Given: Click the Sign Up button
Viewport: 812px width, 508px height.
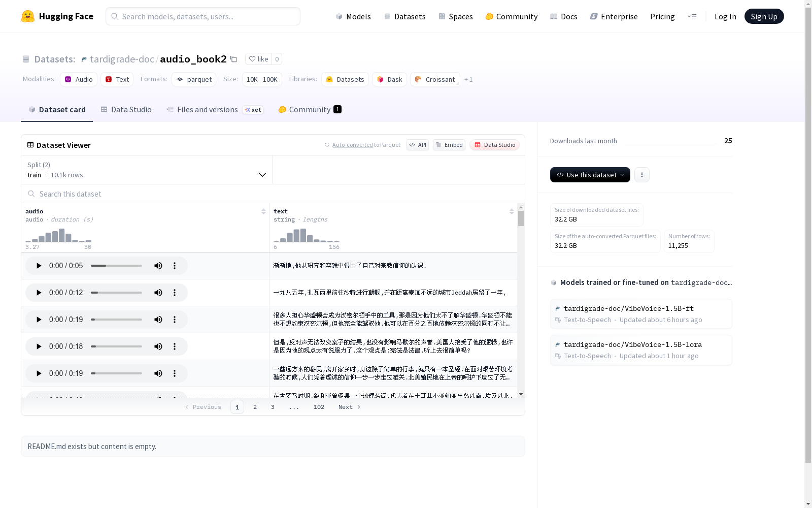Looking at the screenshot, I should click(764, 16).
